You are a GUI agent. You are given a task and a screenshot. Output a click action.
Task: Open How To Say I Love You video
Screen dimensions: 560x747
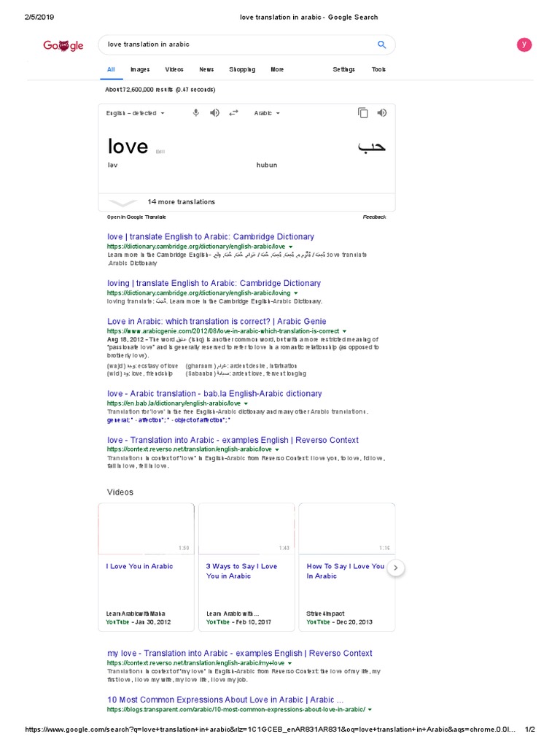click(x=345, y=571)
